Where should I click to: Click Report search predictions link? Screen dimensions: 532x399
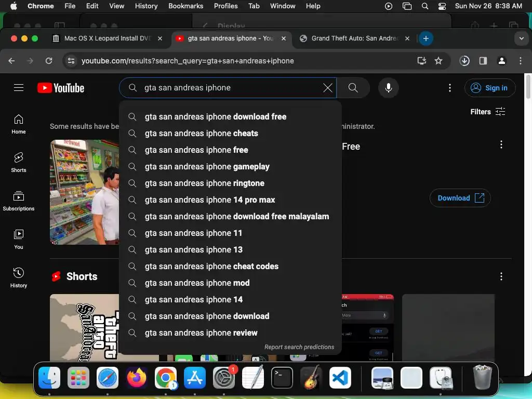pos(299,347)
